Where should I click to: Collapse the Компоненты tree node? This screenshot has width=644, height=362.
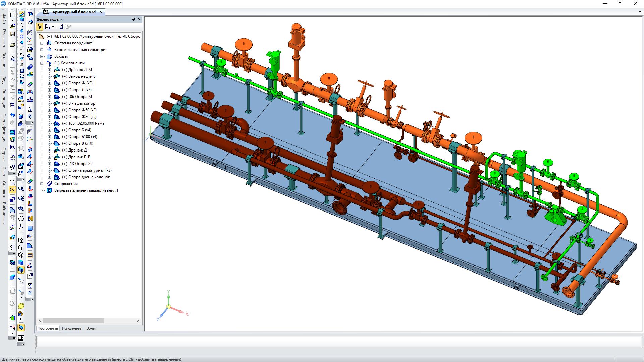42,63
